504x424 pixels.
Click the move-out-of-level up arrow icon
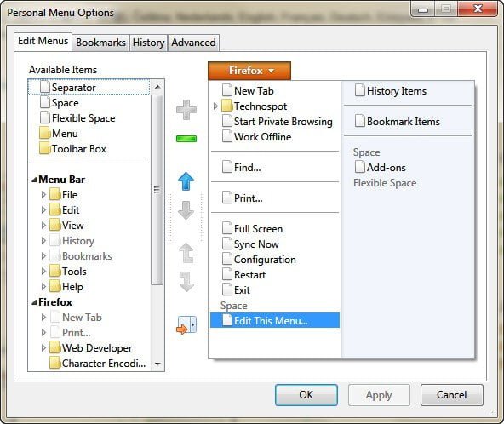(x=186, y=253)
